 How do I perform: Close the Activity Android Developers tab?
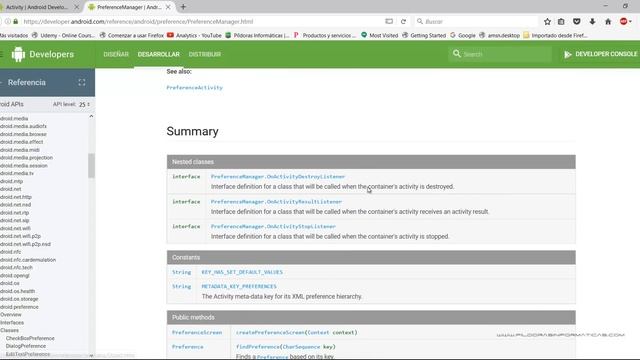pos(76,7)
